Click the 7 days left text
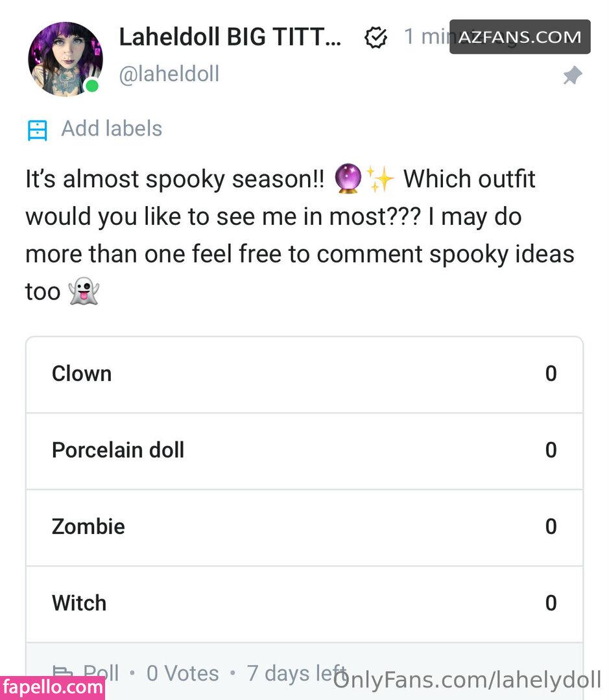The height and width of the screenshot is (700, 609). tap(297, 673)
